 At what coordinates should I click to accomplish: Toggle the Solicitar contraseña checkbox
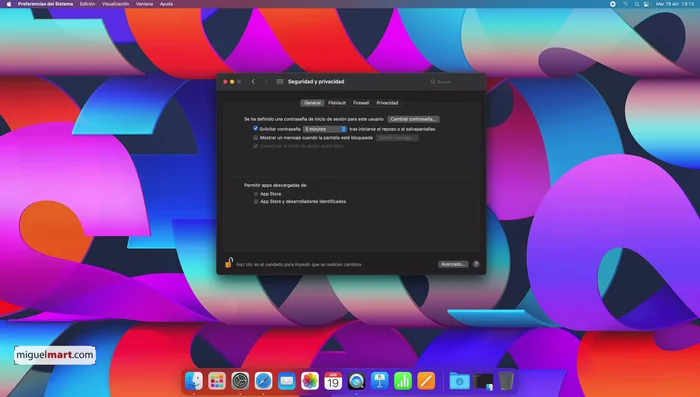256,129
